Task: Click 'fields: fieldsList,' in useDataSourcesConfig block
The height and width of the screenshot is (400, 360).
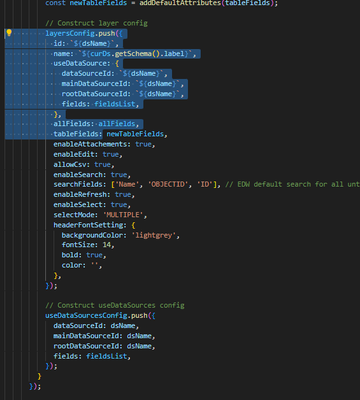Action: [92, 356]
